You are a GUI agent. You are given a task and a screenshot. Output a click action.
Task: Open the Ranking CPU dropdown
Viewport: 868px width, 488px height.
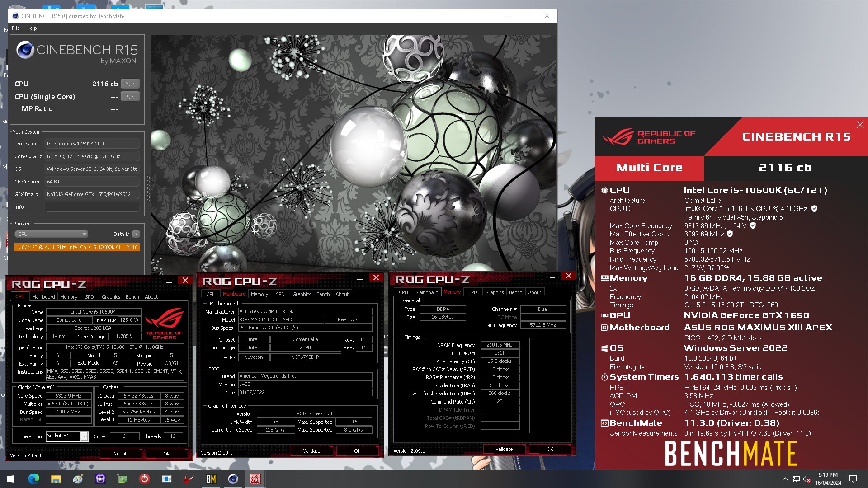point(51,234)
